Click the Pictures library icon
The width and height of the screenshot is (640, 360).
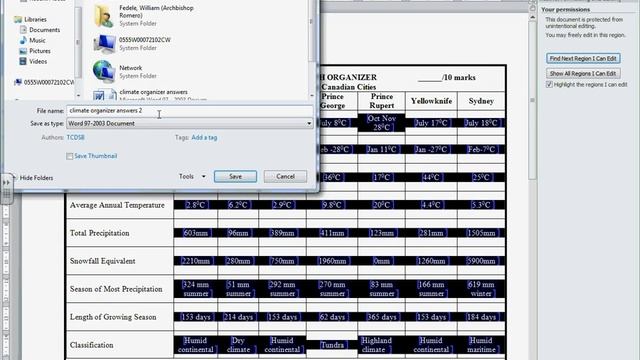(x=23, y=51)
